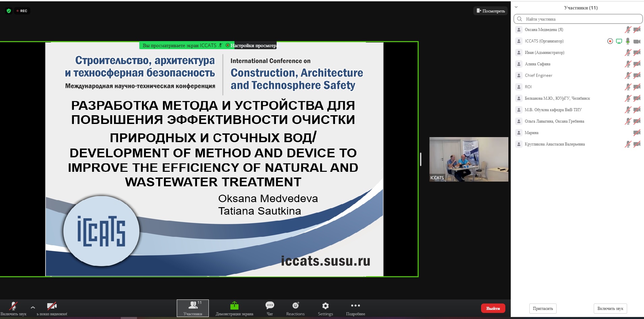Click the green encryption shield icon
The width and height of the screenshot is (644, 319).
pyautogui.click(x=9, y=11)
